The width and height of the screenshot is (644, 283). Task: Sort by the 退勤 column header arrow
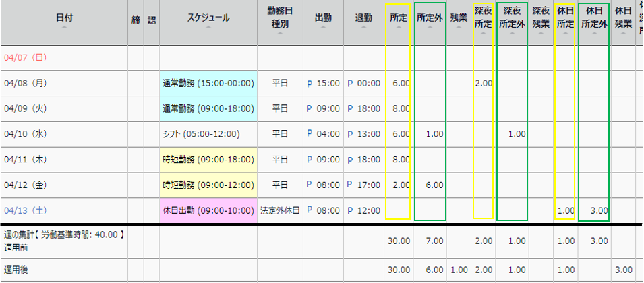(363, 29)
